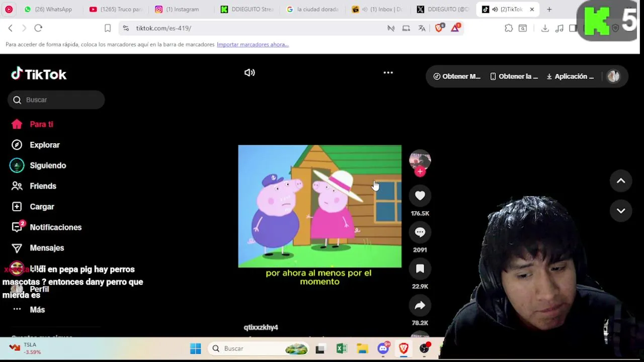Click the TikTok logo
The width and height of the screenshot is (644, 362).
39,74
